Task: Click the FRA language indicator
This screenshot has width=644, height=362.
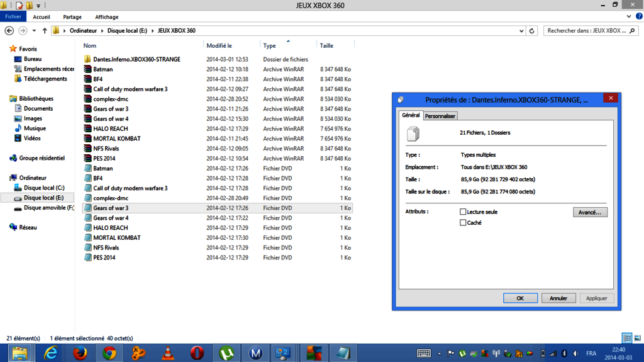Action: tap(591, 353)
